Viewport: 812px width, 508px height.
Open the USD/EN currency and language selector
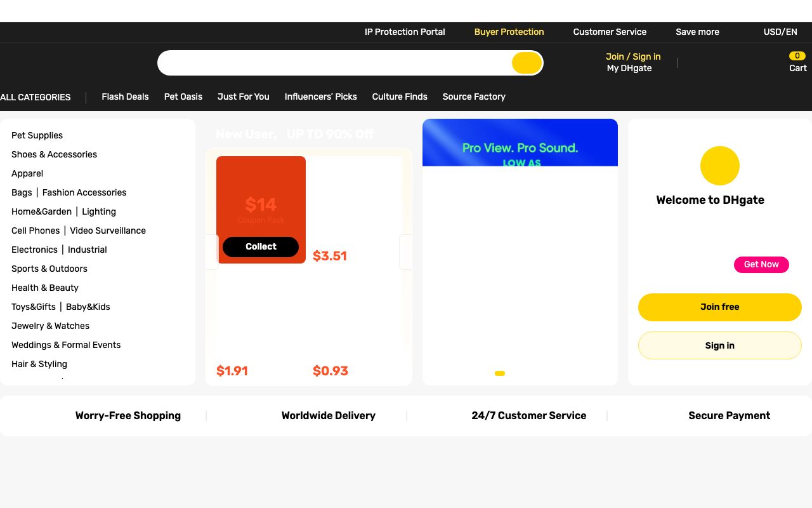point(780,32)
